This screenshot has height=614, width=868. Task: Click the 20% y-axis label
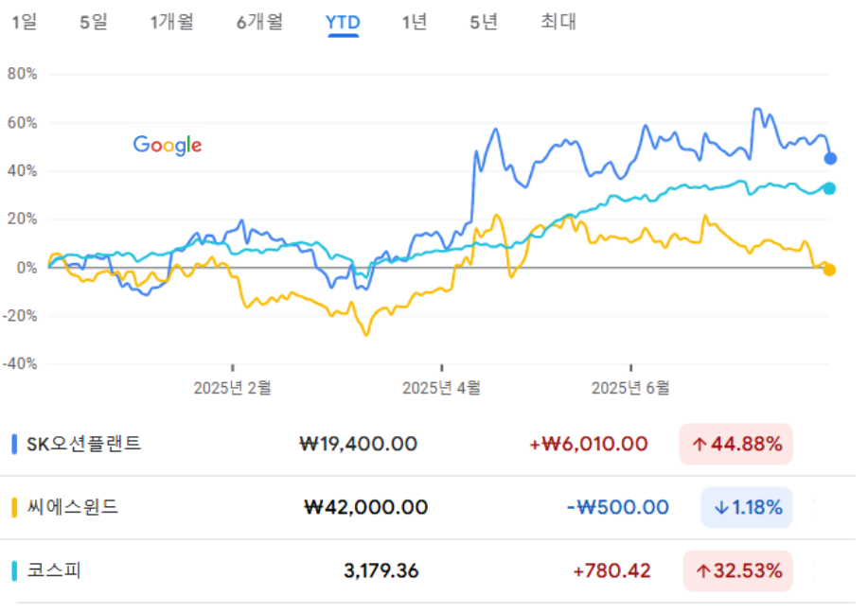[x=22, y=219]
